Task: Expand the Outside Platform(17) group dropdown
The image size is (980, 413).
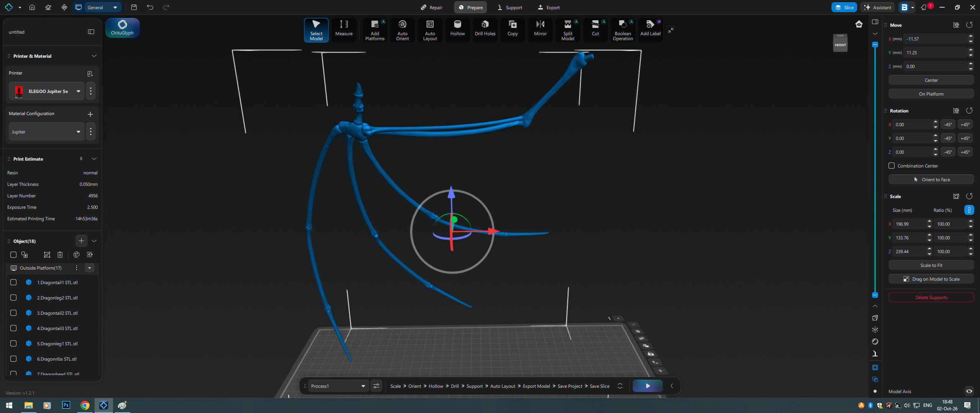Action: [x=90, y=268]
